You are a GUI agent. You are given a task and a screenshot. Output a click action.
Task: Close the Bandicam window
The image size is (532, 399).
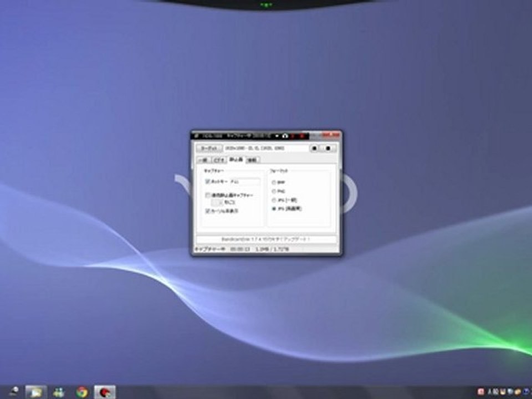(x=331, y=135)
